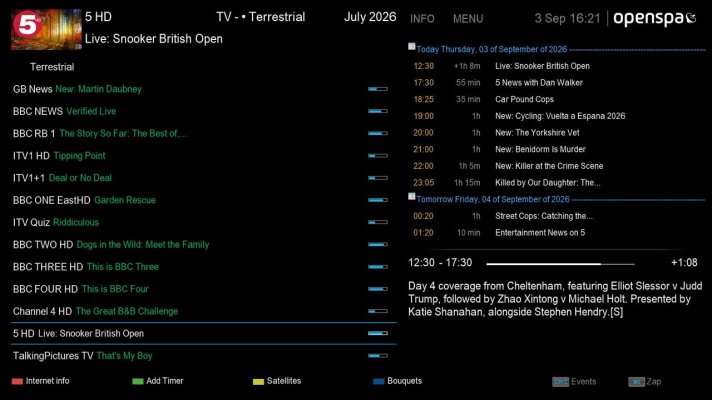Select the BBC RB 1 channel row
The image size is (712, 400).
coord(203,133)
